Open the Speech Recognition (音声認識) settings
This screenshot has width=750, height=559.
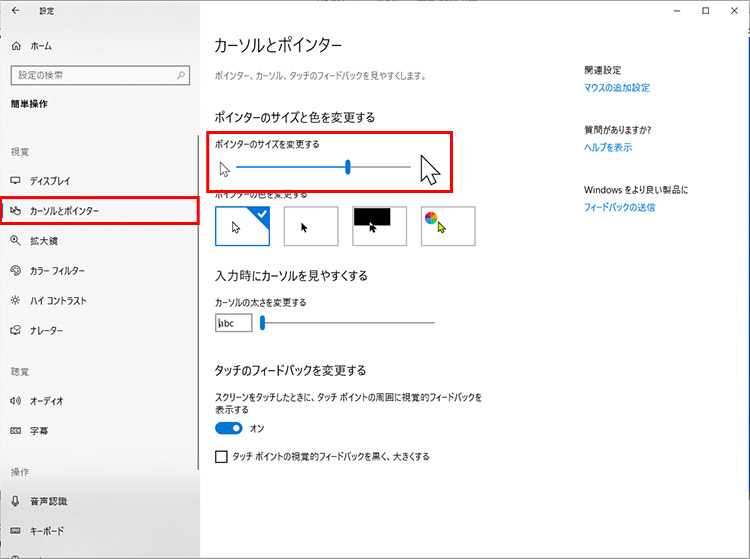[x=46, y=501]
